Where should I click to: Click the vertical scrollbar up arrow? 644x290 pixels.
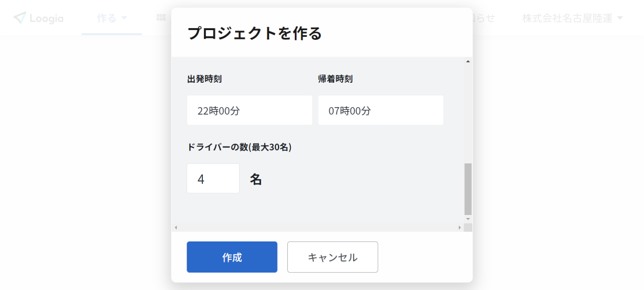[468, 61]
